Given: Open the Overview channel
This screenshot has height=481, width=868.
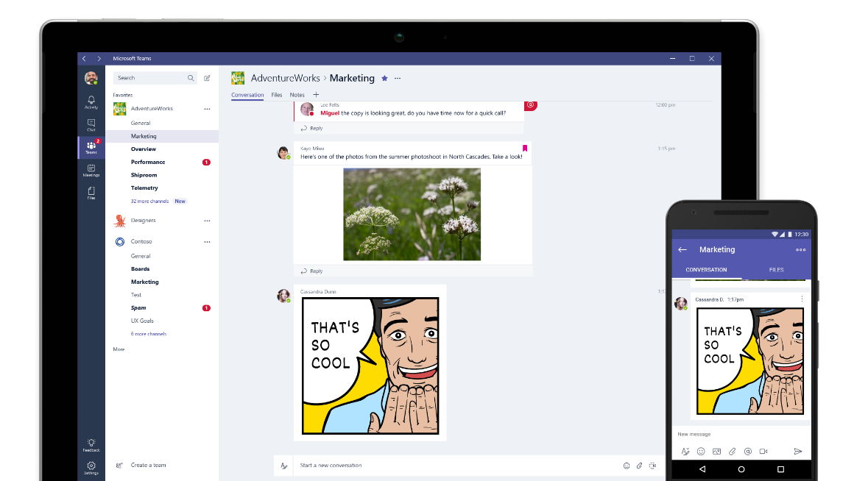Looking at the screenshot, I should click(x=144, y=149).
